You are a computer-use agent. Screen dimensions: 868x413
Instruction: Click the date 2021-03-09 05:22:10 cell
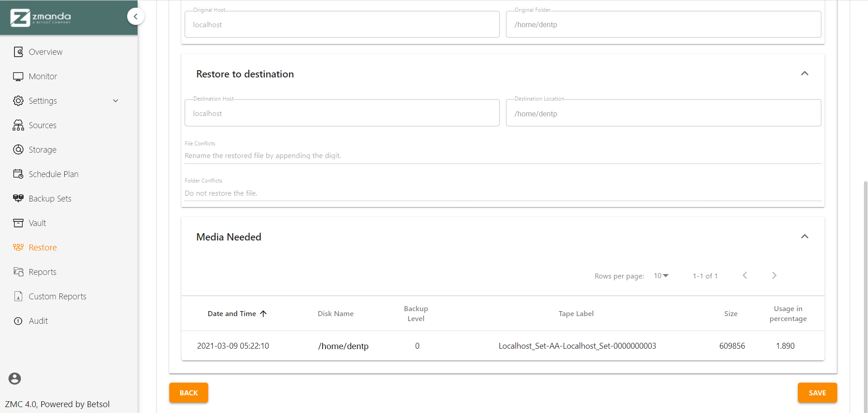tap(233, 346)
